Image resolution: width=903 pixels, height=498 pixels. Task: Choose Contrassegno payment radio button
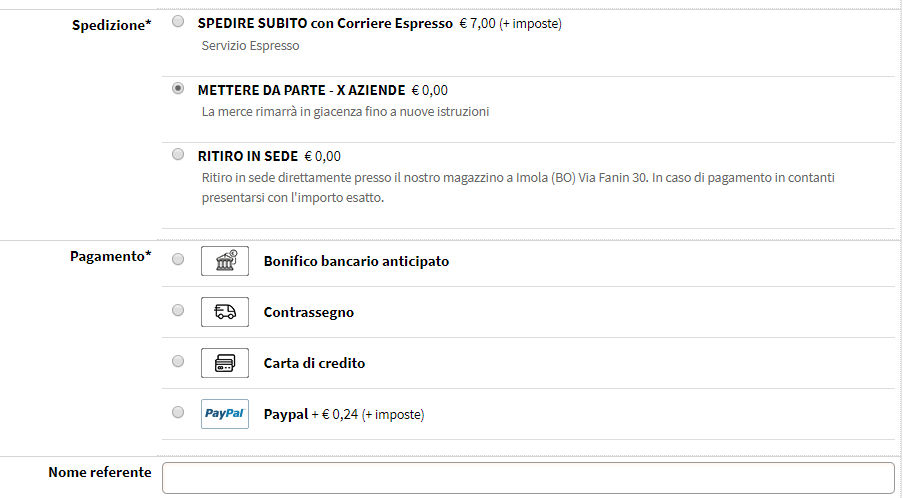point(178,310)
